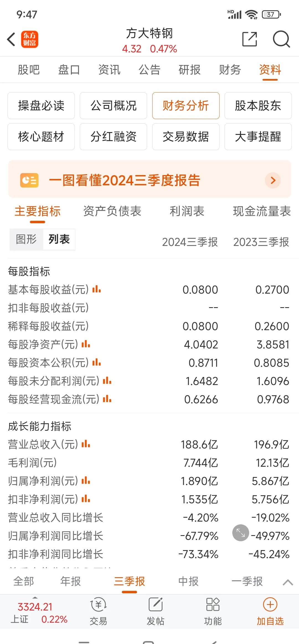Image resolution: width=299 pixels, height=644 pixels.
Task: Open 大事提醒 section
Action: pos(258,137)
